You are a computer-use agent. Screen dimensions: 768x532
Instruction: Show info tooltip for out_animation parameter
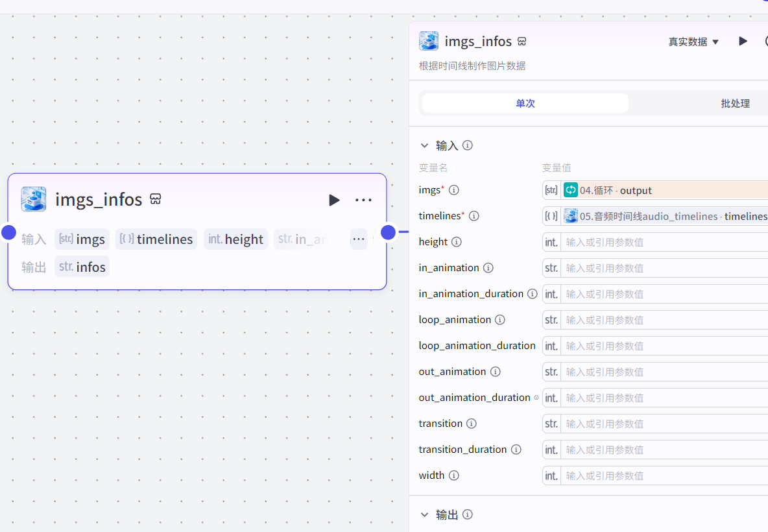496,372
